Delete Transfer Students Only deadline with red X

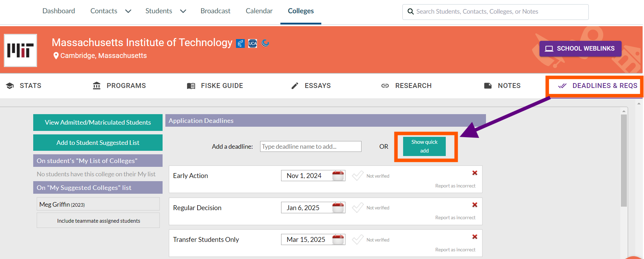(475, 237)
